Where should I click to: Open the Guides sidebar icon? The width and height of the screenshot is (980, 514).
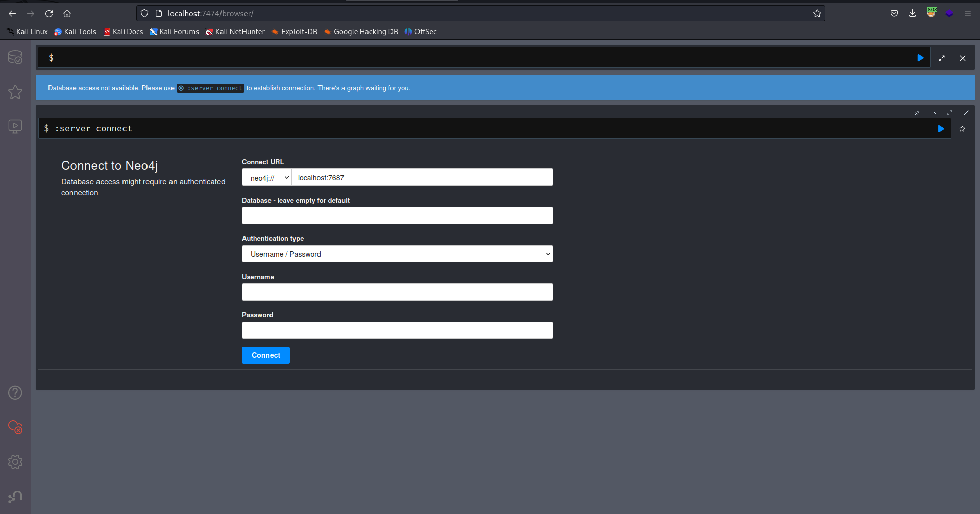click(x=15, y=126)
